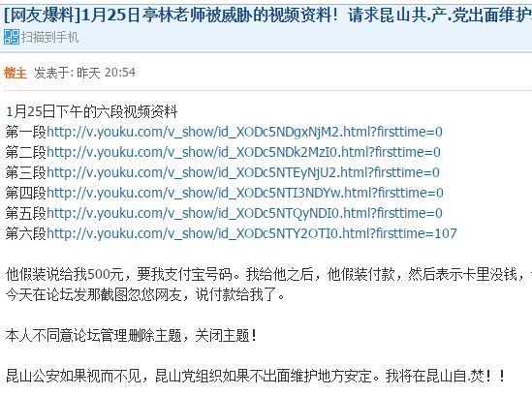Open the first video link ending NDgxNjM2
The image size is (532, 395).
244,132
